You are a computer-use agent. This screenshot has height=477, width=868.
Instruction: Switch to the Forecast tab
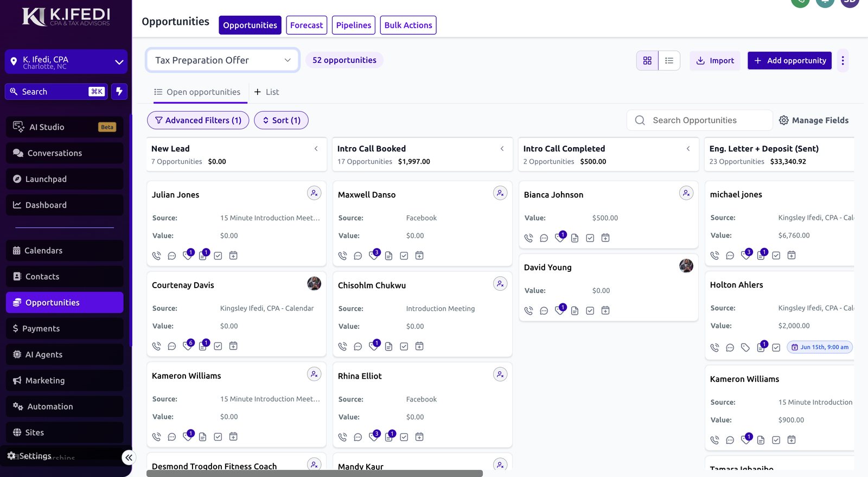point(307,25)
